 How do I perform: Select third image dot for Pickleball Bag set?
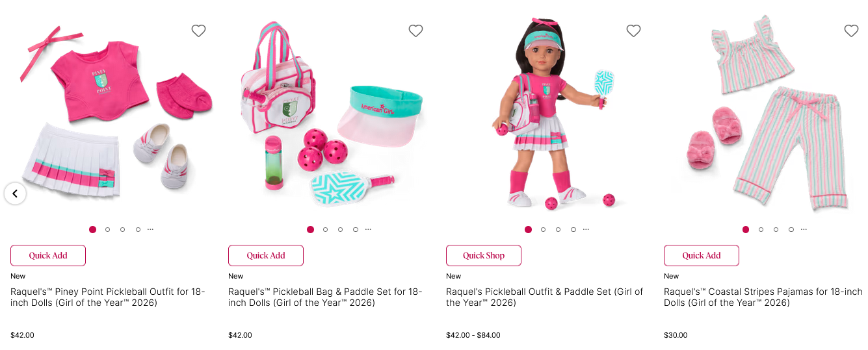(x=340, y=229)
